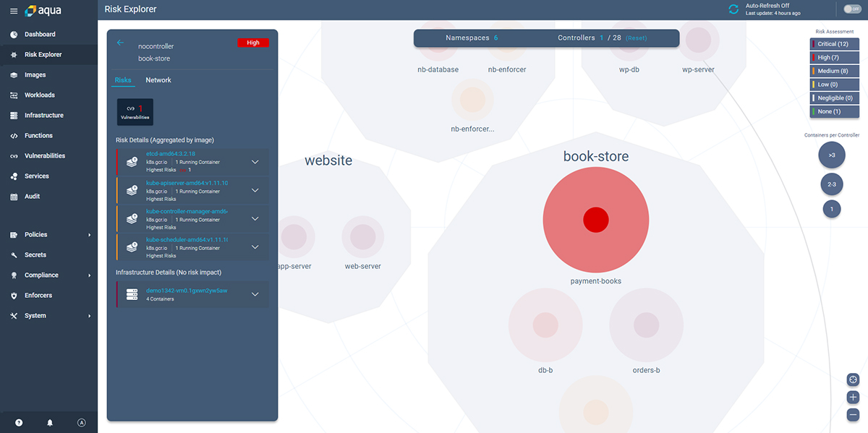Expand the Policies submenu

(90, 235)
